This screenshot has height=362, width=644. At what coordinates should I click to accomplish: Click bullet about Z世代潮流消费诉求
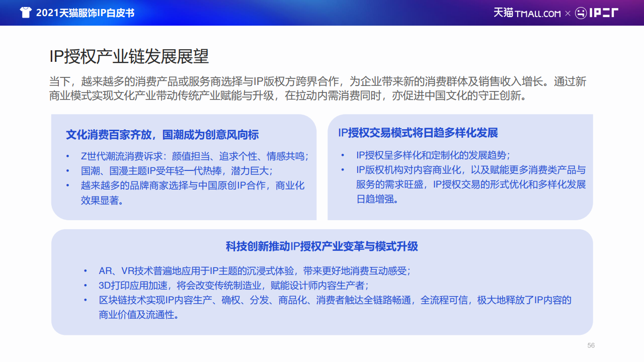pyautogui.click(x=195, y=156)
